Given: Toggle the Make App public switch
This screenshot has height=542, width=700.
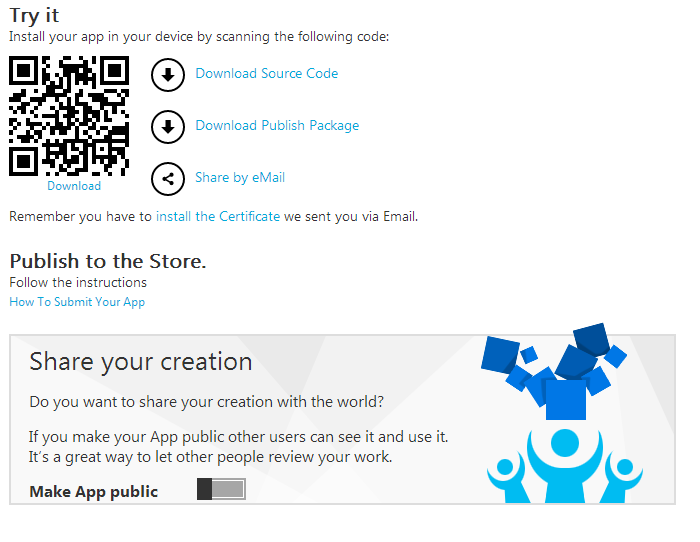Looking at the screenshot, I should click(221, 489).
